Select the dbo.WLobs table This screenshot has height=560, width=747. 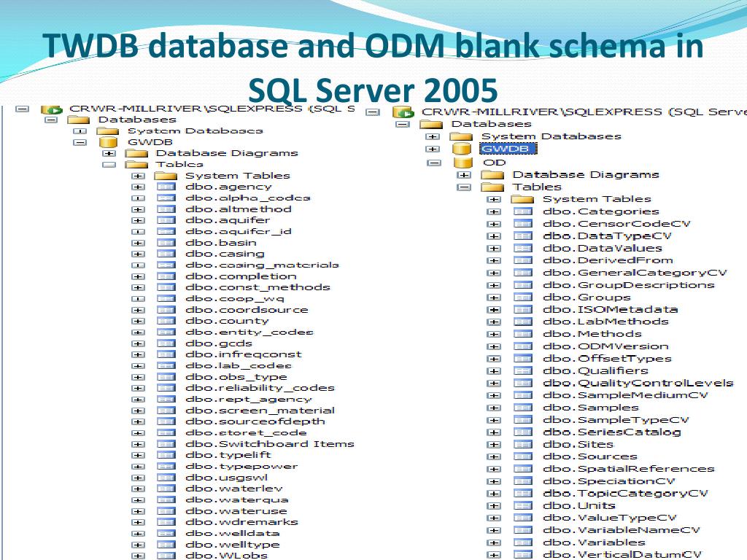click(x=226, y=556)
